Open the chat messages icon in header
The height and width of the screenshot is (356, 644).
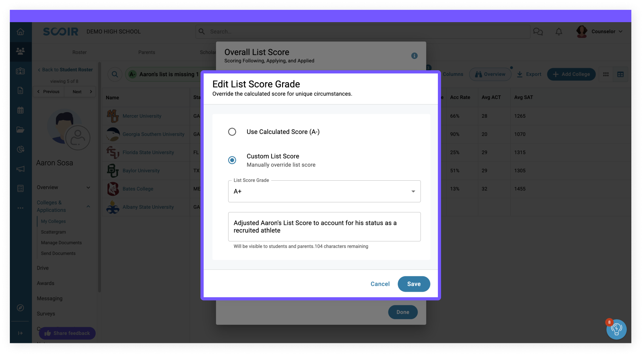[538, 32]
